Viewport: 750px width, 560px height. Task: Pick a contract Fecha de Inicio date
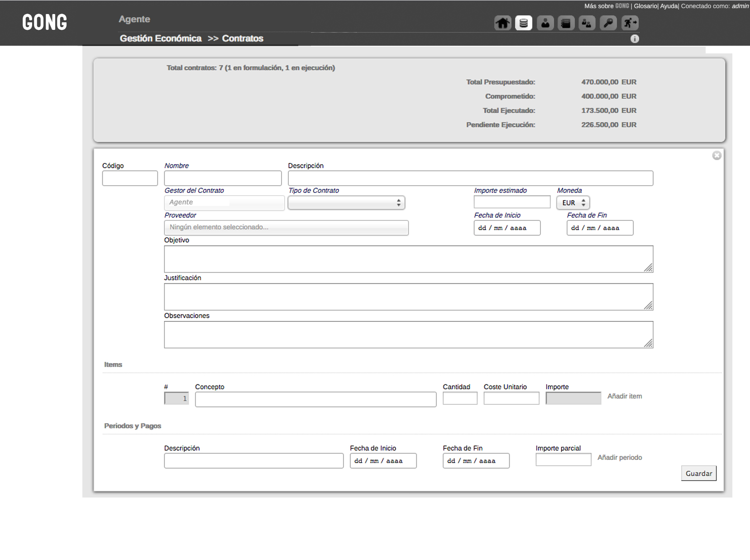point(507,228)
